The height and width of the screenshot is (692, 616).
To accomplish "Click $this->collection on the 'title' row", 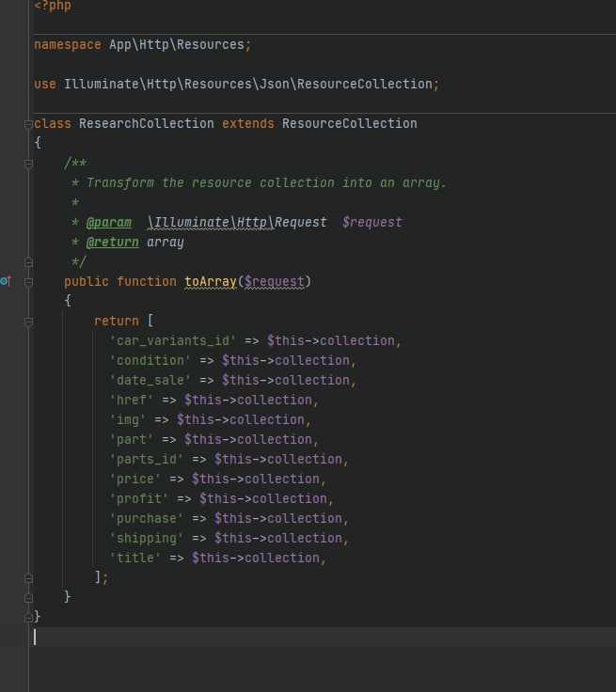I will [256, 558].
